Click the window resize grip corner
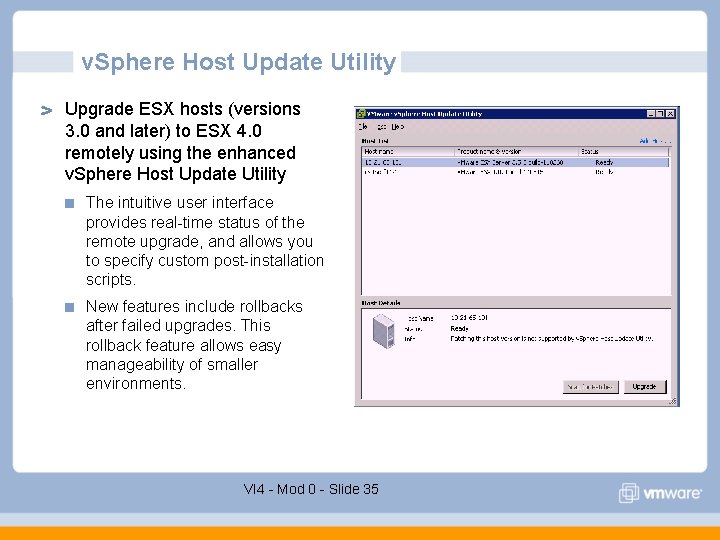Viewport: 720px width, 540px height. pos(673,401)
